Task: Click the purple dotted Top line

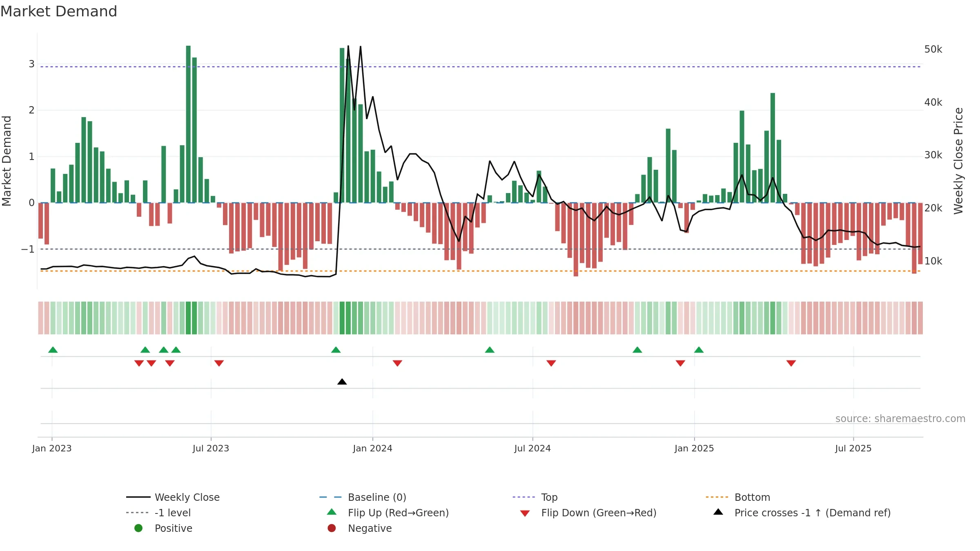Action: coord(480,67)
